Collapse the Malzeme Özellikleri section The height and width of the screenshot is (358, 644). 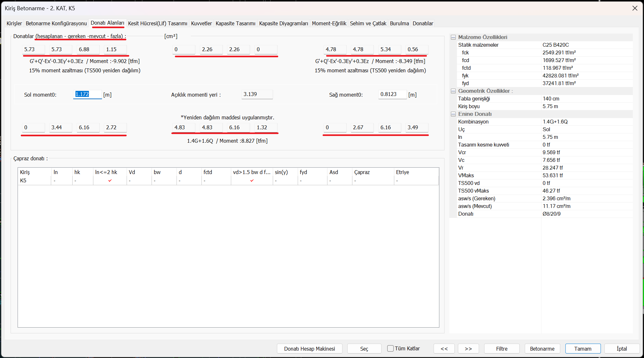pos(453,37)
